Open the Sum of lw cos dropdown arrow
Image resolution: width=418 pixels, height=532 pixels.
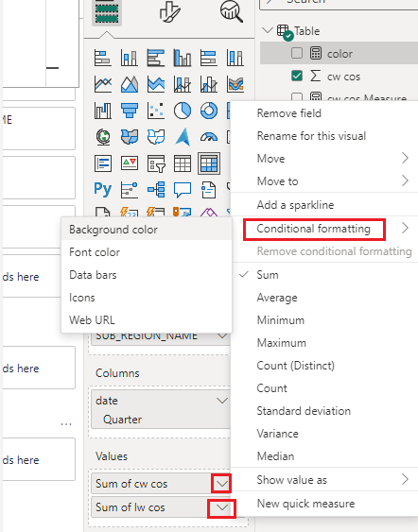pos(221,508)
